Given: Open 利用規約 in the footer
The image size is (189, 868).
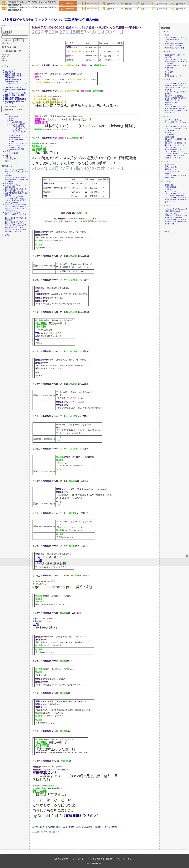Looking at the screenshot, I should pyautogui.click(x=109, y=859).
